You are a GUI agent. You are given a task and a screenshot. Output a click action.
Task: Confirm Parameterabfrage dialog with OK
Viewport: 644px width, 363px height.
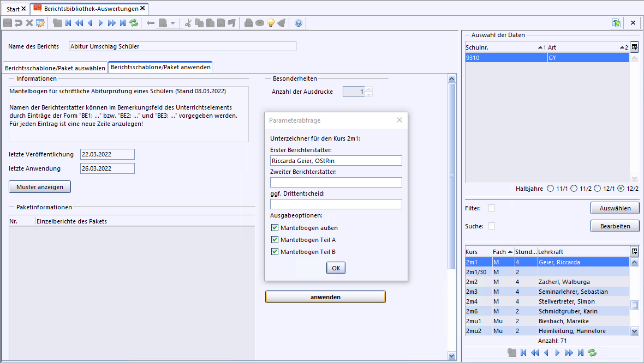coord(336,268)
